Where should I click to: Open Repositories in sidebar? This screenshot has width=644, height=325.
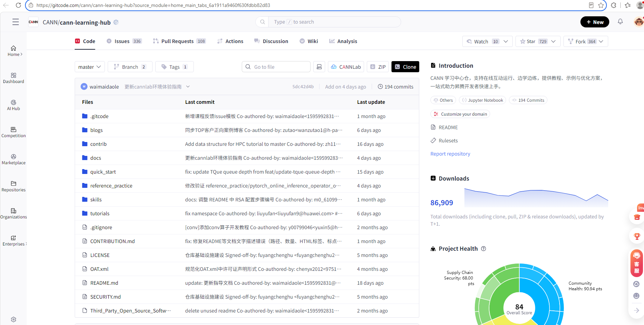[x=14, y=186]
